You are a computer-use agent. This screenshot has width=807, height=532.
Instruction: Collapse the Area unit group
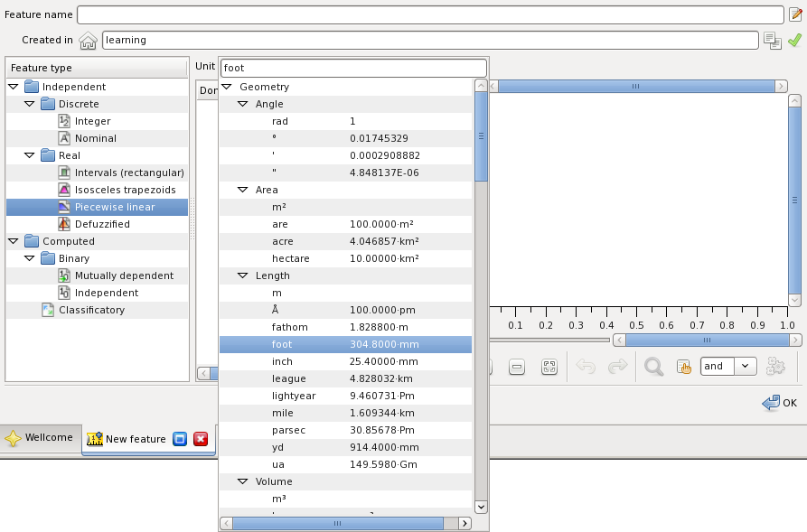coord(243,190)
